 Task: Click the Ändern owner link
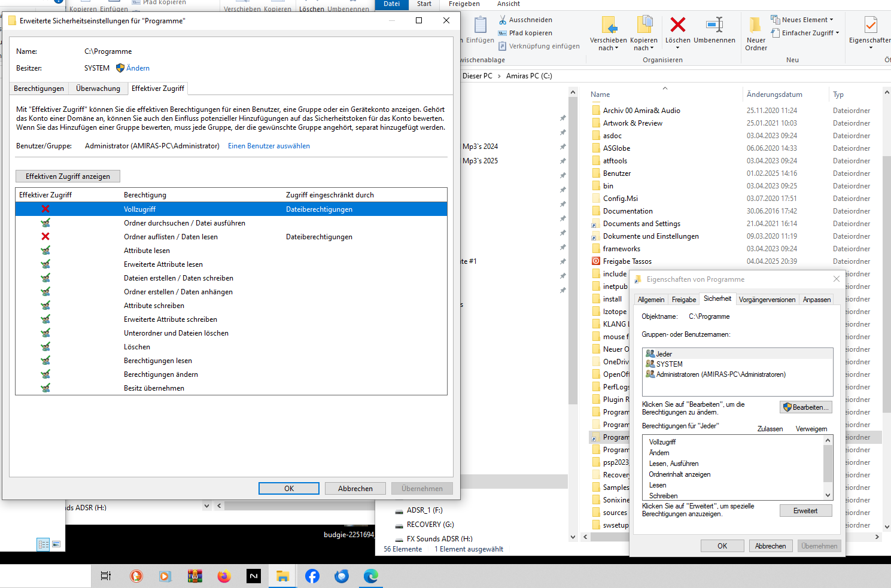pyautogui.click(x=138, y=68)
